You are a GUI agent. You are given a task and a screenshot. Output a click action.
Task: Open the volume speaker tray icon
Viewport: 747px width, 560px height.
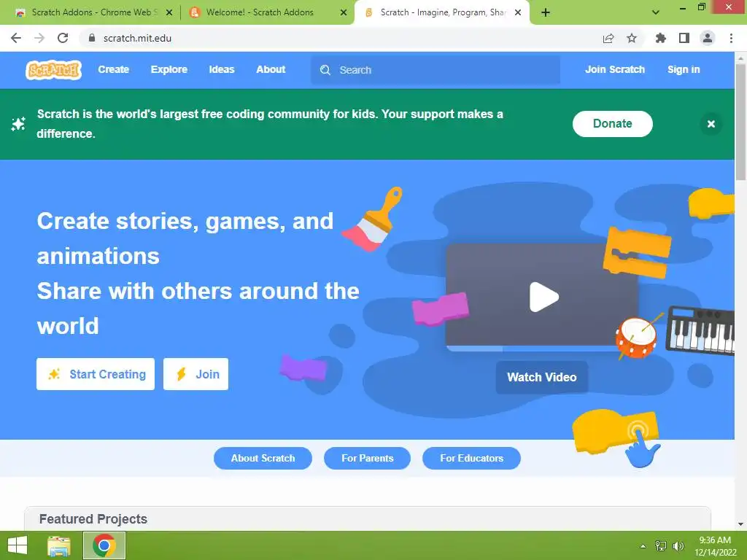(x=678, y=546)
